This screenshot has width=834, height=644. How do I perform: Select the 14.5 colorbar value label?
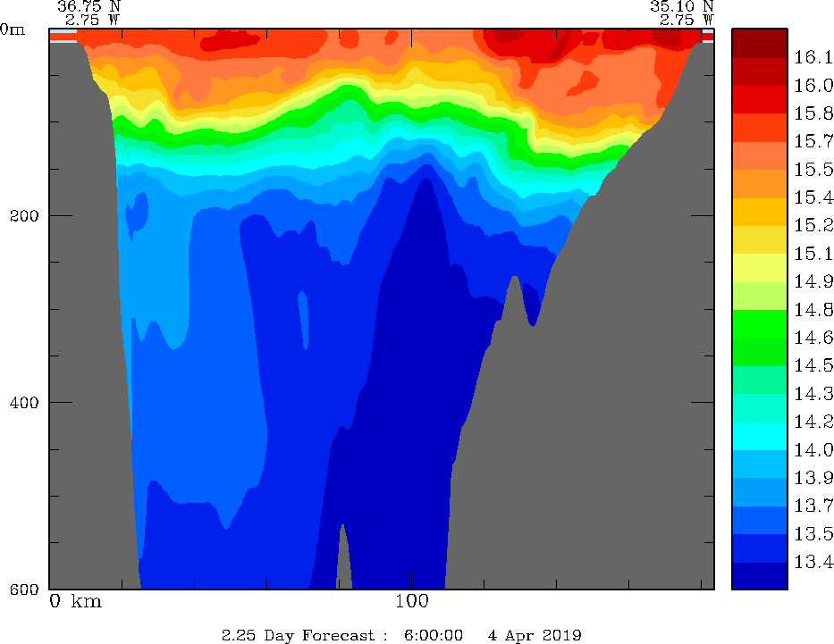click(x=813, y=366)
